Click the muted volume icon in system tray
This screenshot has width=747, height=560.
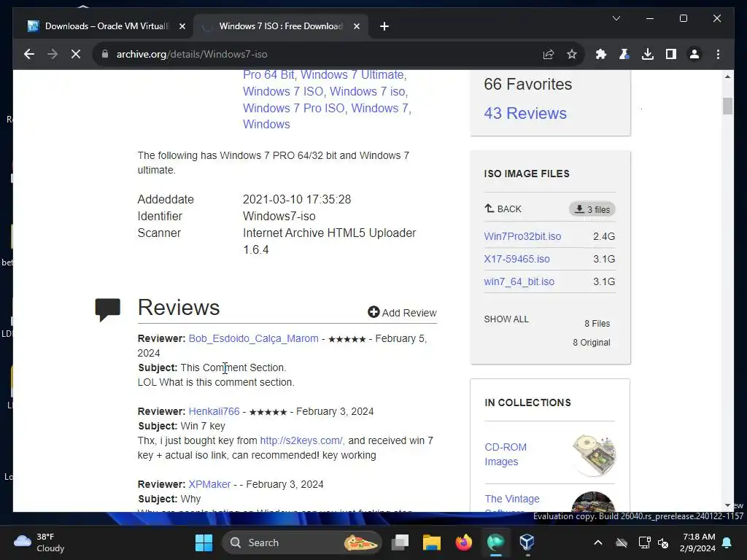(x=663, y=542)
